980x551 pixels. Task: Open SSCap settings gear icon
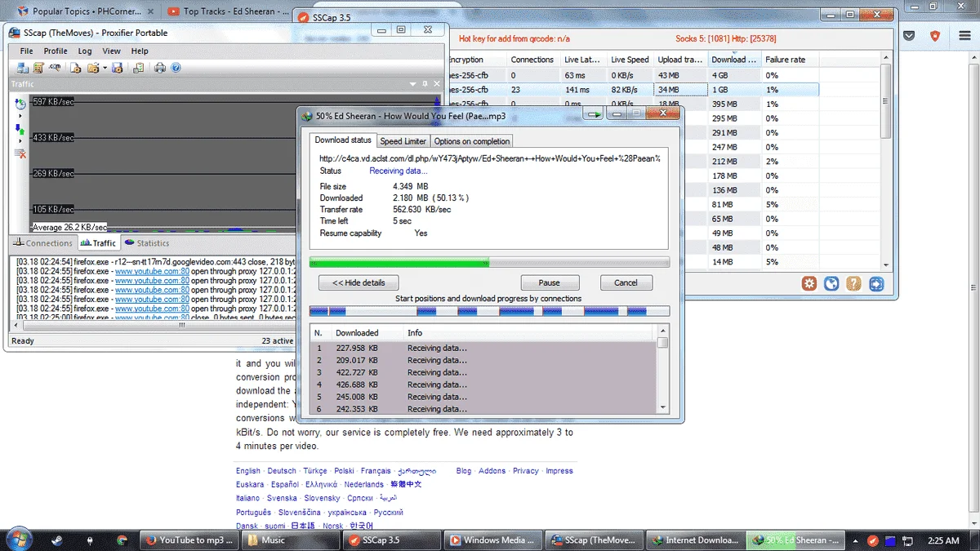(809, 284)
